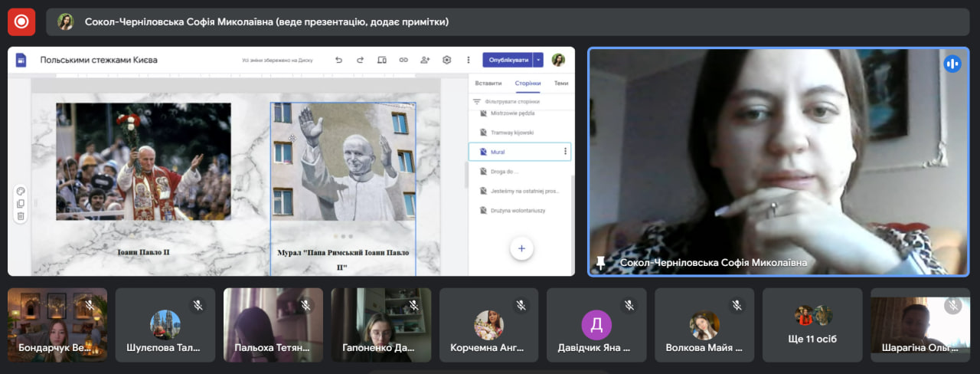This screenshot has width=980, height=374.
Task: Open the Mural page three-dot menu
Action: point(566,152)
